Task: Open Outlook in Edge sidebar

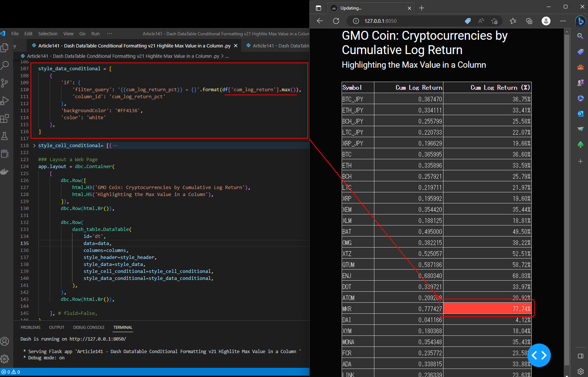Action: [x=580, y=114]
